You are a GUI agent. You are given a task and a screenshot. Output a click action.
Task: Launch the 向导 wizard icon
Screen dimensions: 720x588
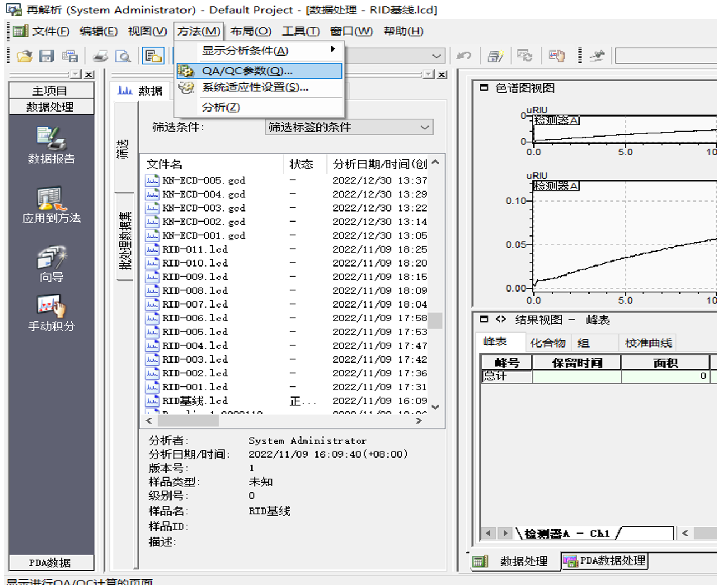tap(51, 258)
